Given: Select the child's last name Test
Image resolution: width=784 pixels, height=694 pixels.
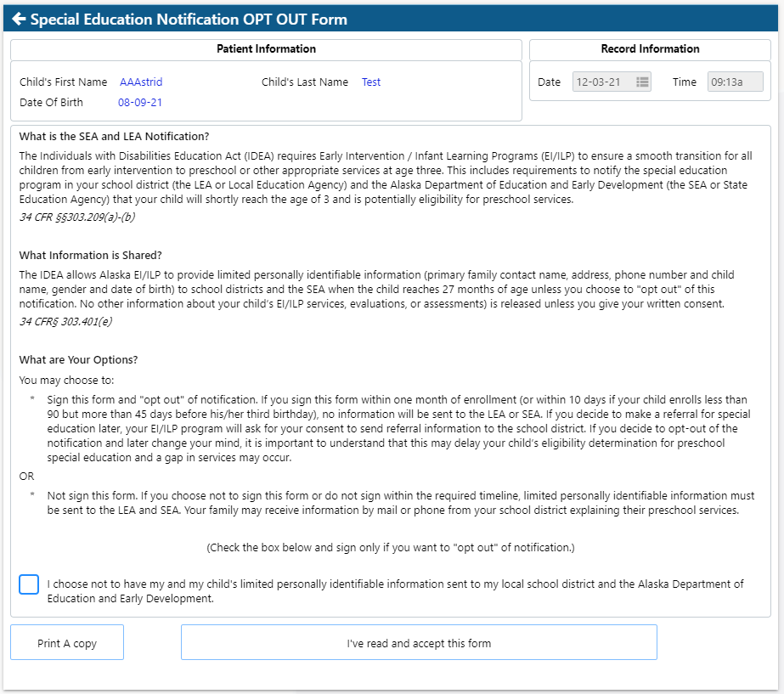Looking at the screenshot, I should coord(371,82).
